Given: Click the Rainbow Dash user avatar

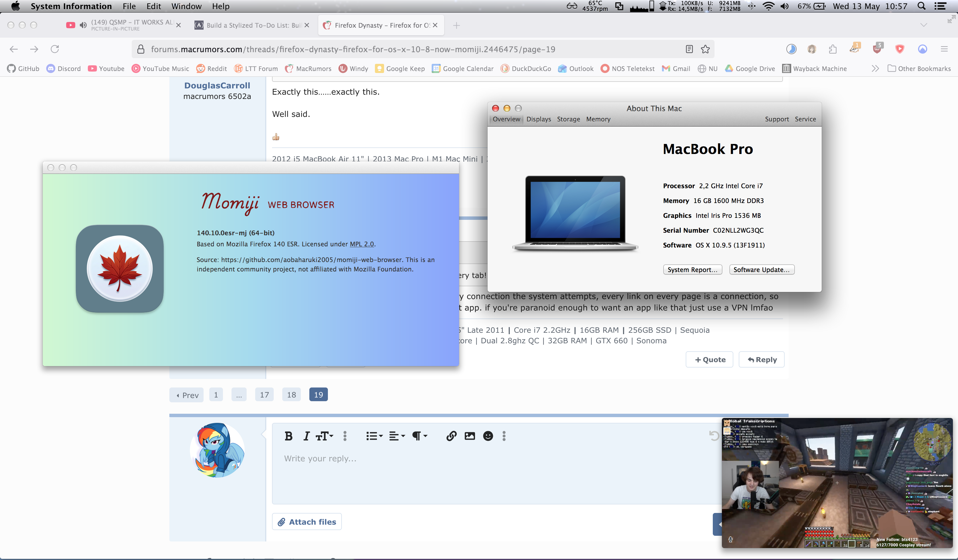Looking at the screenshot, I should (217, 450).
